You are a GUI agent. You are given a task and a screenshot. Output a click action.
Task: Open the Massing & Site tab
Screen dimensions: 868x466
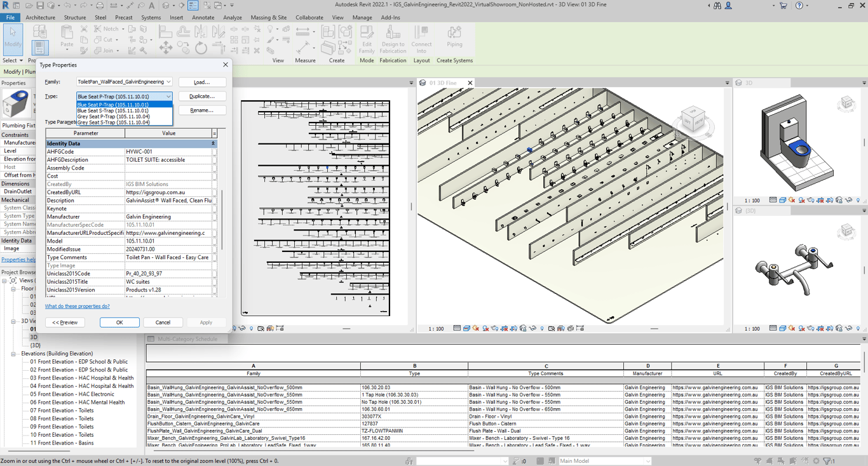click(268, 17)
